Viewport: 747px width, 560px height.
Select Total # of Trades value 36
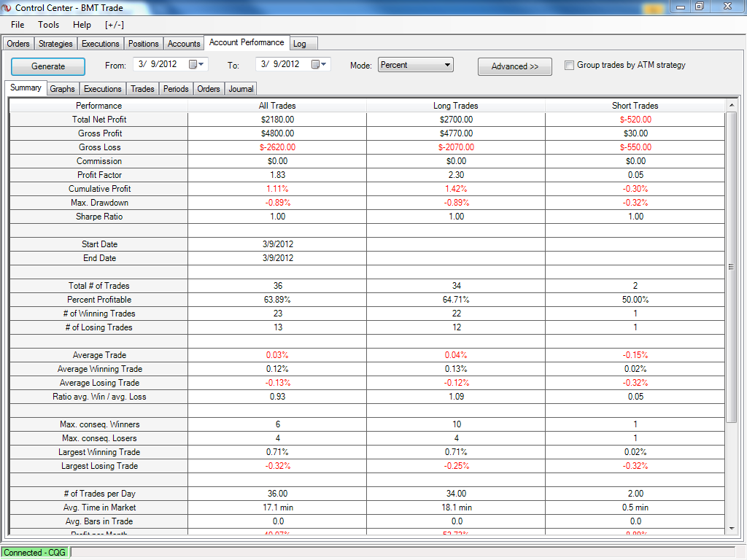tap(278, 286)
